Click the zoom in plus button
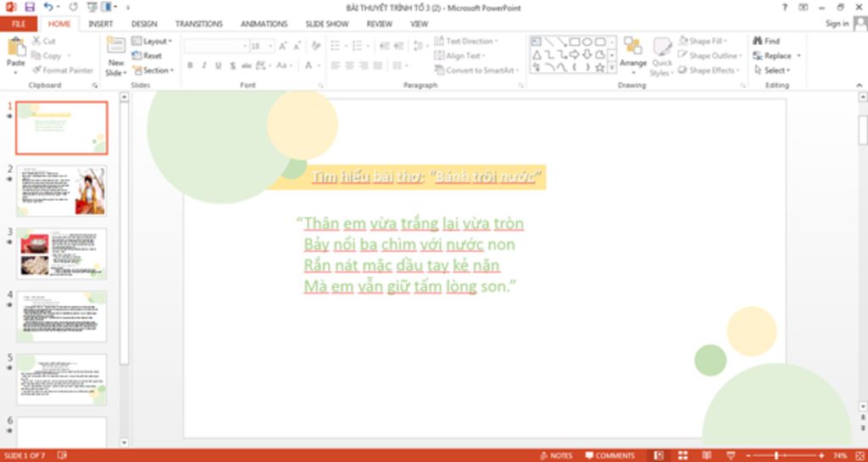Viewport: 868px width, 462px height. 821,455
